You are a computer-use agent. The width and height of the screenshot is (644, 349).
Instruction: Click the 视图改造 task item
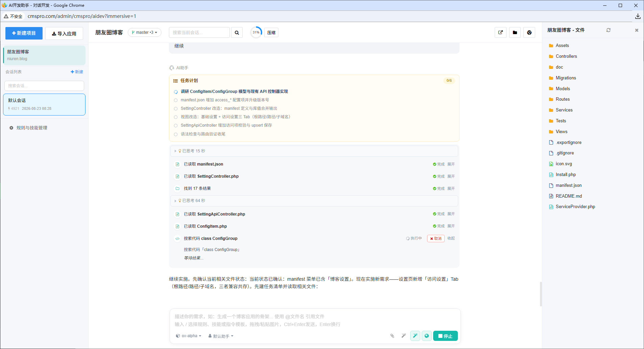tap(236, 117)
